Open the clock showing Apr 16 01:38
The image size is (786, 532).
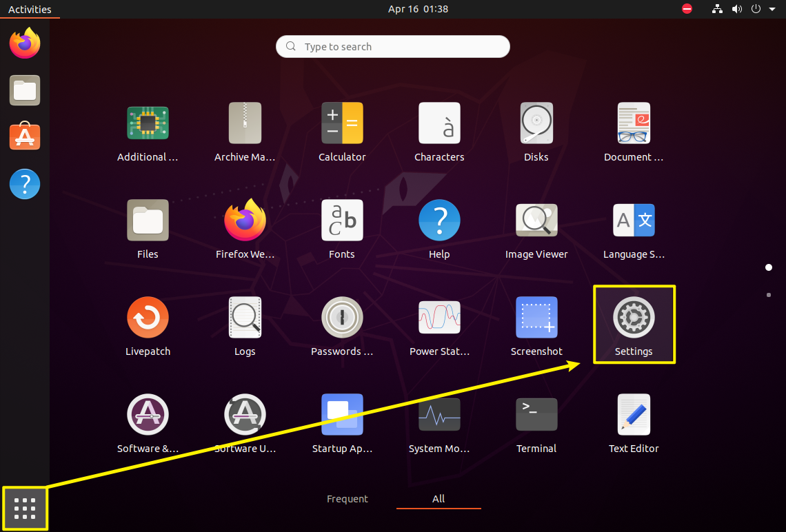pyautogui.click(x=418, y=9)
